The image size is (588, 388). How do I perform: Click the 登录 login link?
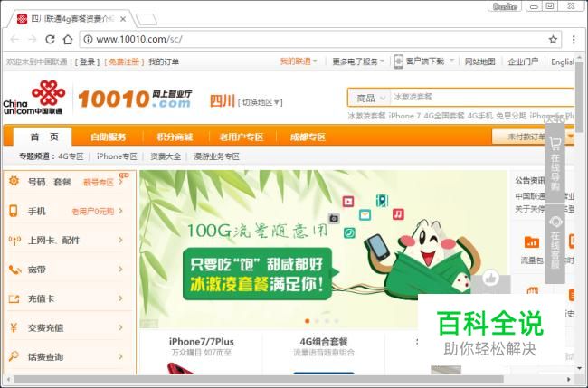[x=88, y=62]
